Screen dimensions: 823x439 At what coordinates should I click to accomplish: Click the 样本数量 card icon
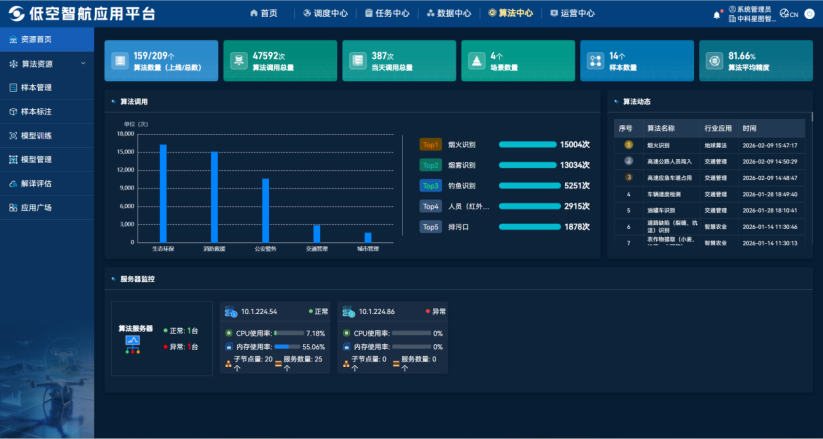595,60
